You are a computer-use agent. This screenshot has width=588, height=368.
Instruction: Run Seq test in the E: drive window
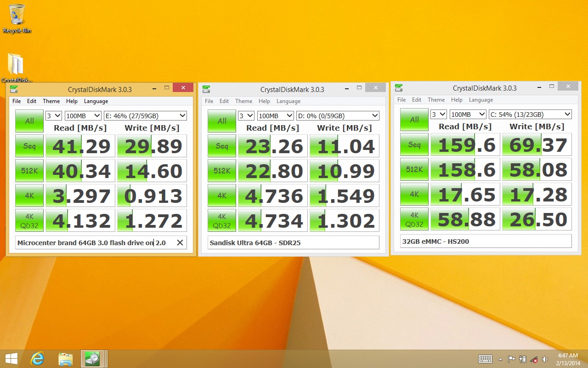pos(29,146)
